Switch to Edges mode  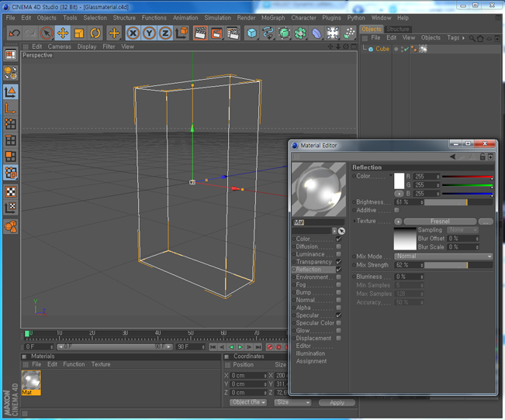tap(11, 140)
